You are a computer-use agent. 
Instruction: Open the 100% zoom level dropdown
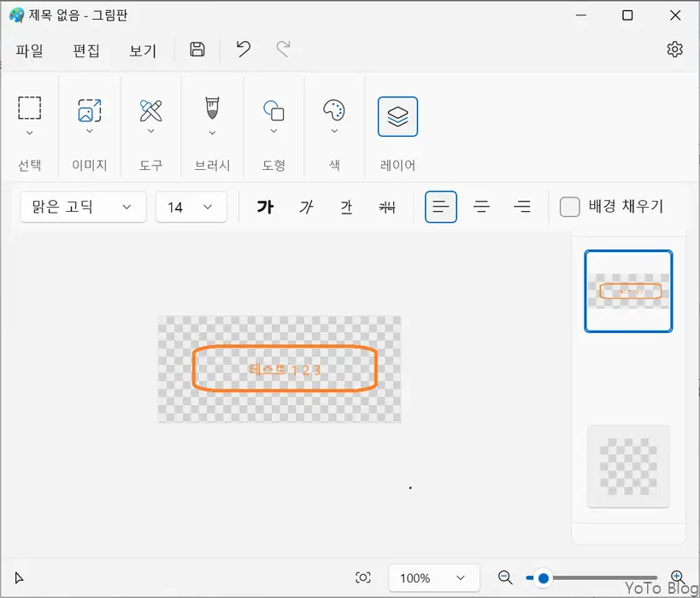pyautogui.click(x=432, y=577)
